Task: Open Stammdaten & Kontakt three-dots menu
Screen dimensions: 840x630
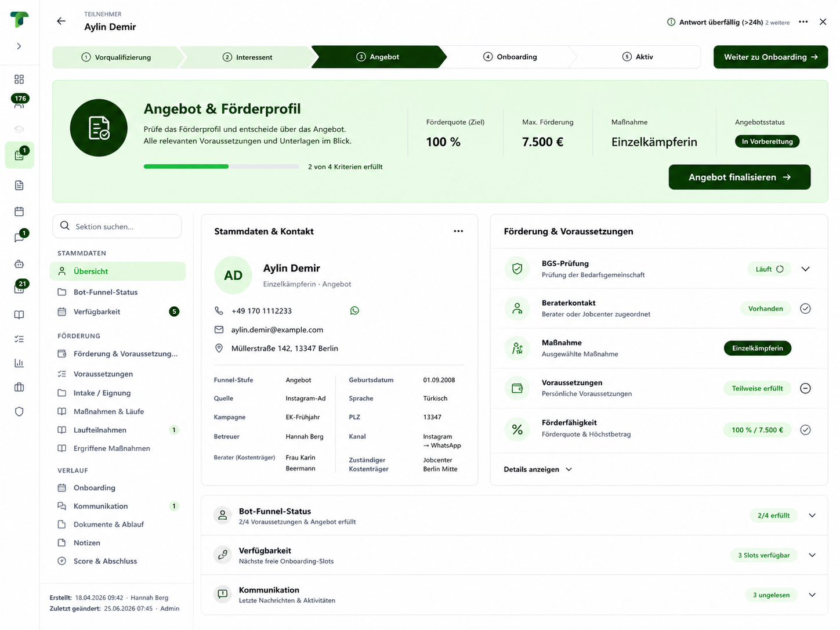Action: (458, 231)
